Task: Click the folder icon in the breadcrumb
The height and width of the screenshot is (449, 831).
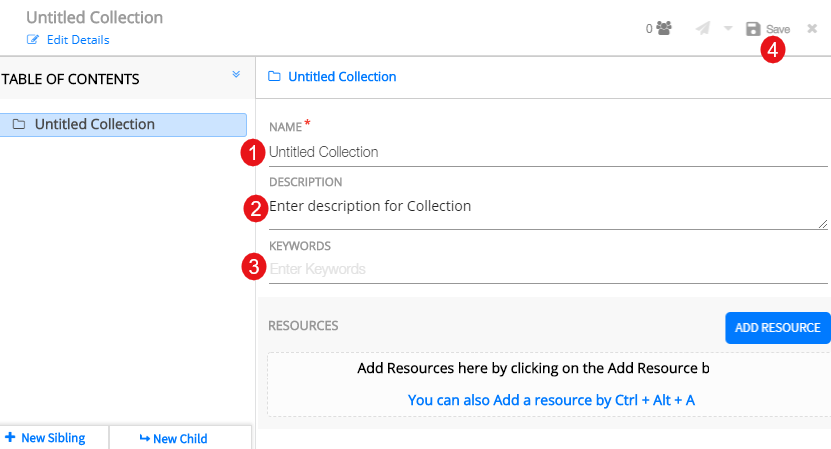Action: click(x=274, y=77)
